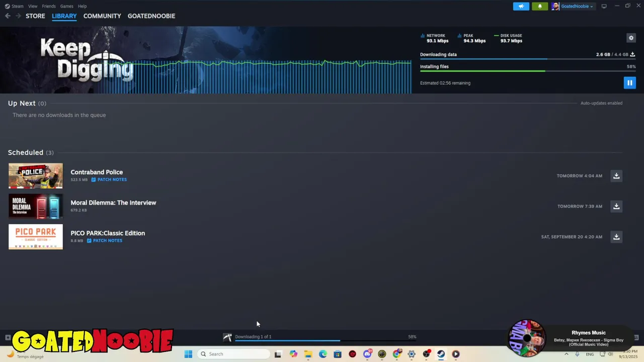Open the weather widget Temps dégagé
The height and width of the screenshot is (362, 644).
click(x=25, y=354)
